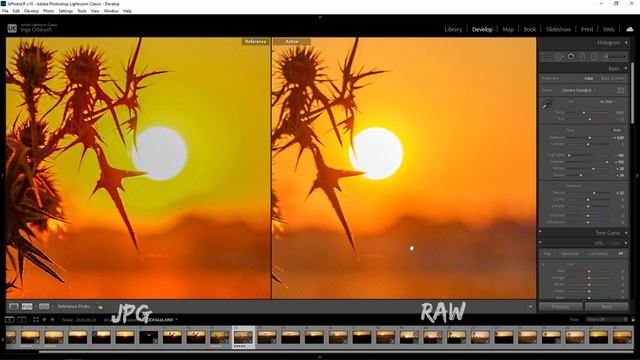This screenshot has width=640, height=360.
Task: Select the Luminance tab in HSL
Action: coord(598,253)
